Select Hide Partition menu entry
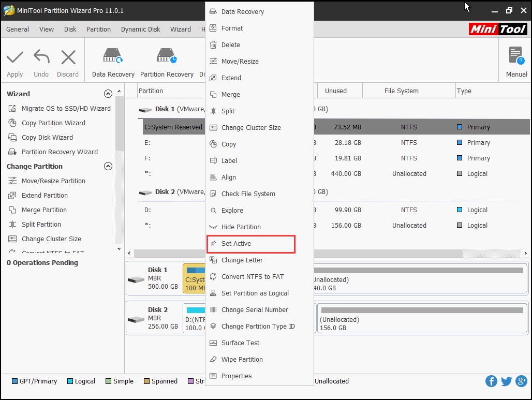 (260, 227)
